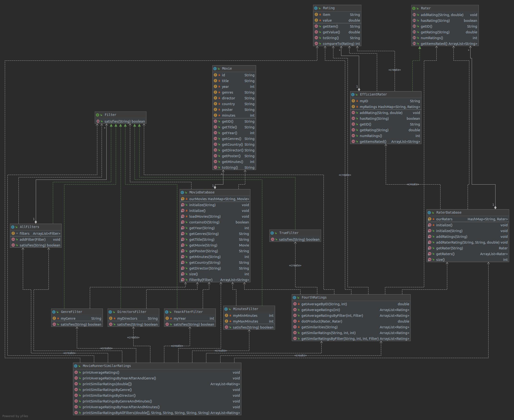
Task: Select the addRaterRating method in RaterDatabase
Action: [468, 242]
